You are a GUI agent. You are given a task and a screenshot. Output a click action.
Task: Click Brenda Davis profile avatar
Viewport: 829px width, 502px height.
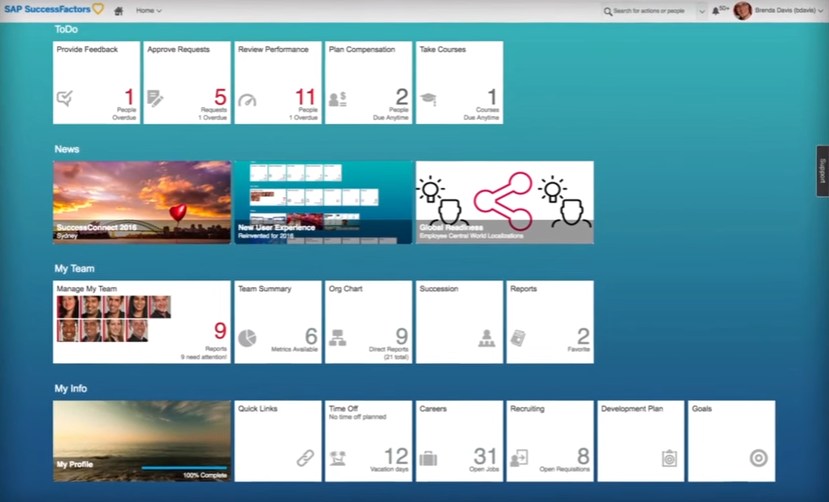coord(742,11)
